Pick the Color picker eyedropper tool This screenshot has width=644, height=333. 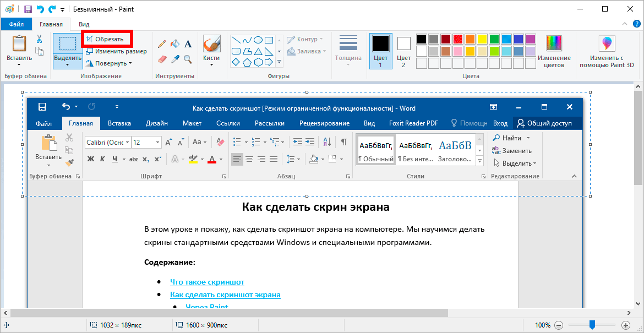[175, 59]
